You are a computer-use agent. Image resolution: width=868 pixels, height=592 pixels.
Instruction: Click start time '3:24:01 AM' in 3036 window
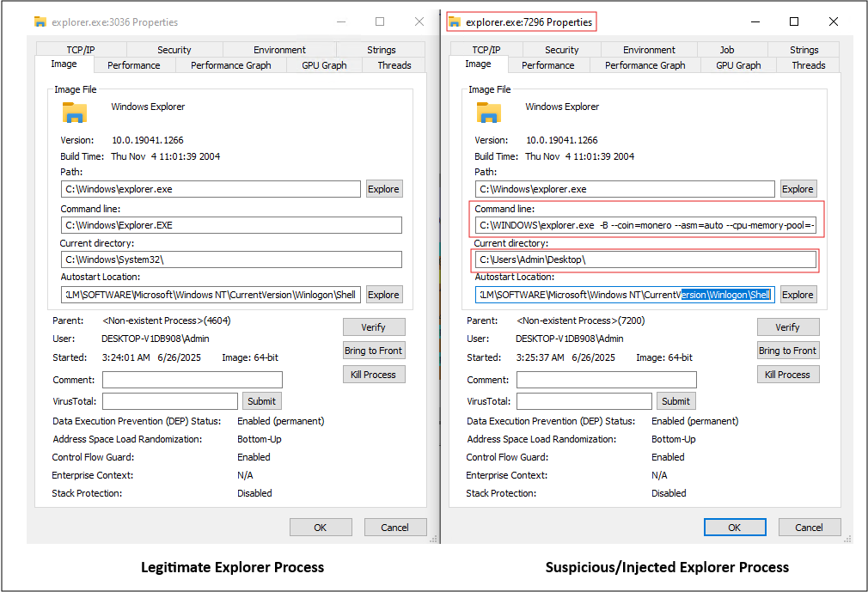pyautogui.click(x=126, y=358)
